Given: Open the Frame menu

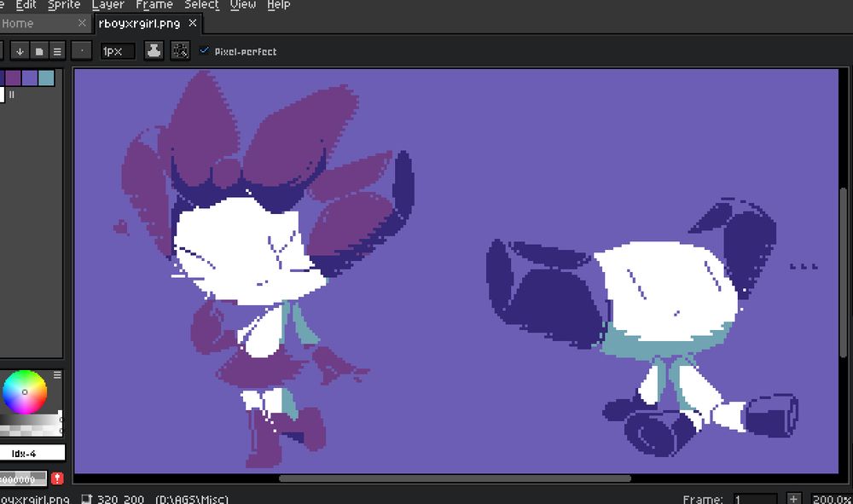Looking at the screenshot, I should 154,5.
